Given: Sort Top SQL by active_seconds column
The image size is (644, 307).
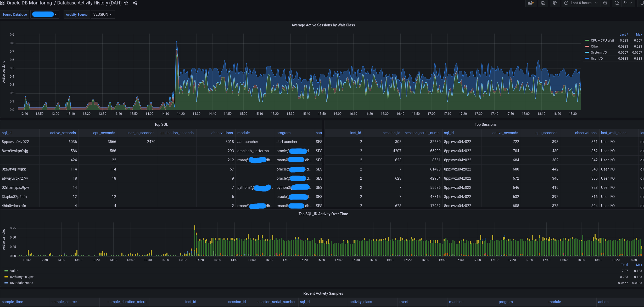Looking at the screenshot, I should (63, 133).
